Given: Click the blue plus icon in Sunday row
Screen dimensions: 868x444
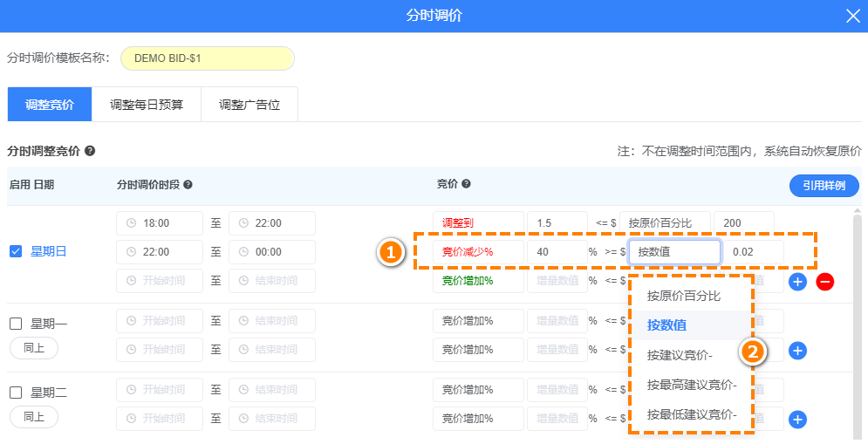Looking at the screenshot, I should tap(797, 282).
